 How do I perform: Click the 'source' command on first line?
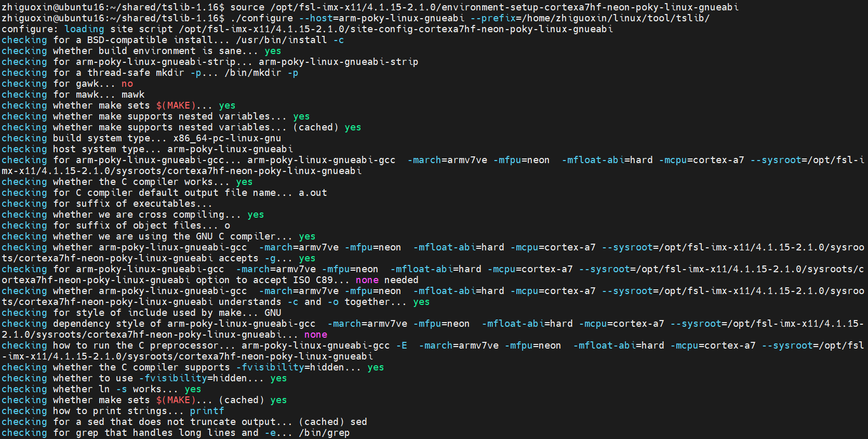[247, 7]
